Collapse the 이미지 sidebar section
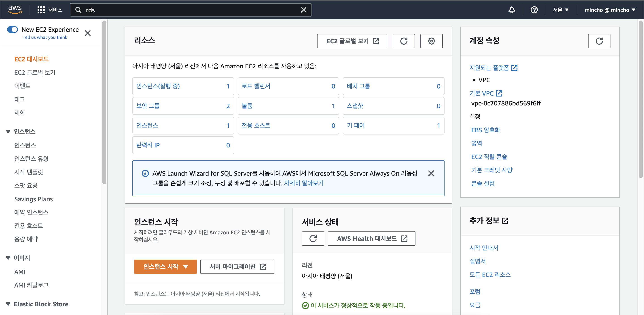 click(x=8, y=258)
